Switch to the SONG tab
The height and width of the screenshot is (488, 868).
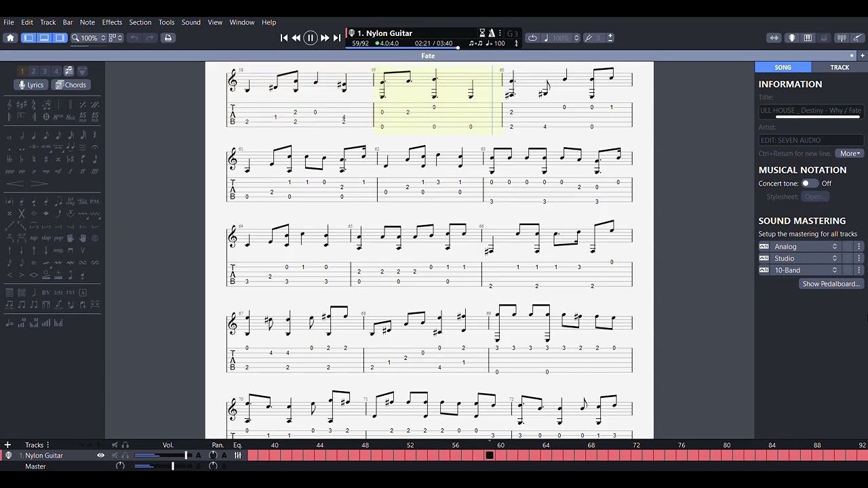[x=783, y=67]
